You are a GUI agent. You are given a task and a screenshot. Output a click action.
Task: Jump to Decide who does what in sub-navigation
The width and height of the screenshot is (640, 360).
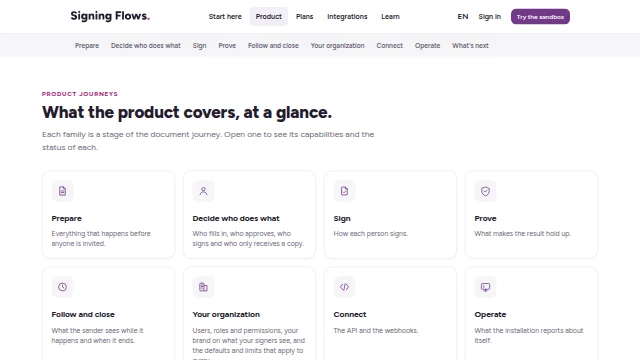coord(146,46)
